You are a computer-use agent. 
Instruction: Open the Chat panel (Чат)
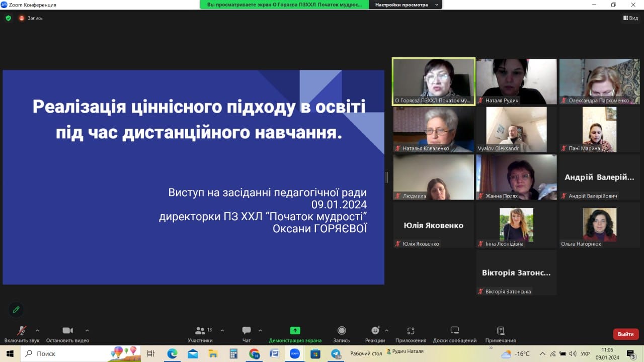247,331
